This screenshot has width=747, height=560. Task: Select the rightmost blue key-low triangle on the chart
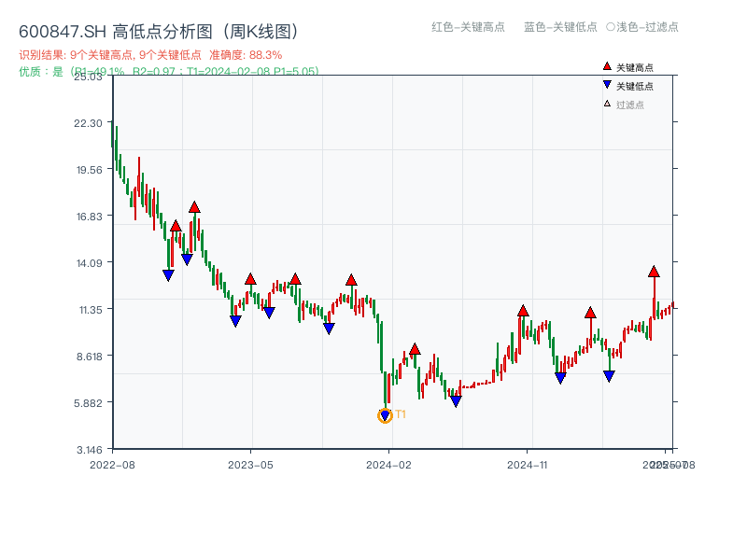pyautogui.click(x=609, y=376)
